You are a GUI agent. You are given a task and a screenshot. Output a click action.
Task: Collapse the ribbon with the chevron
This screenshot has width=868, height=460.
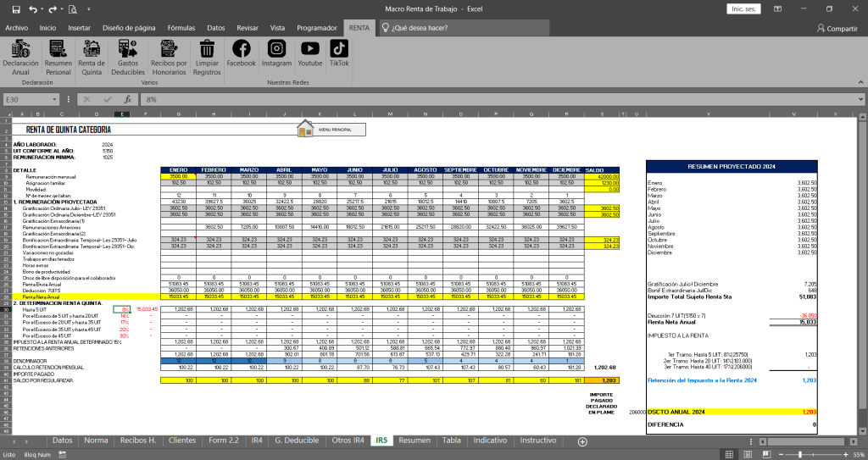pyautogui.click(x=861, y=82)
